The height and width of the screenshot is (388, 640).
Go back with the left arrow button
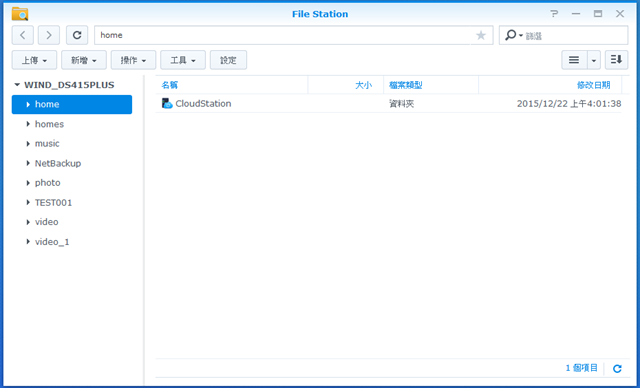(x=22, y=35)
